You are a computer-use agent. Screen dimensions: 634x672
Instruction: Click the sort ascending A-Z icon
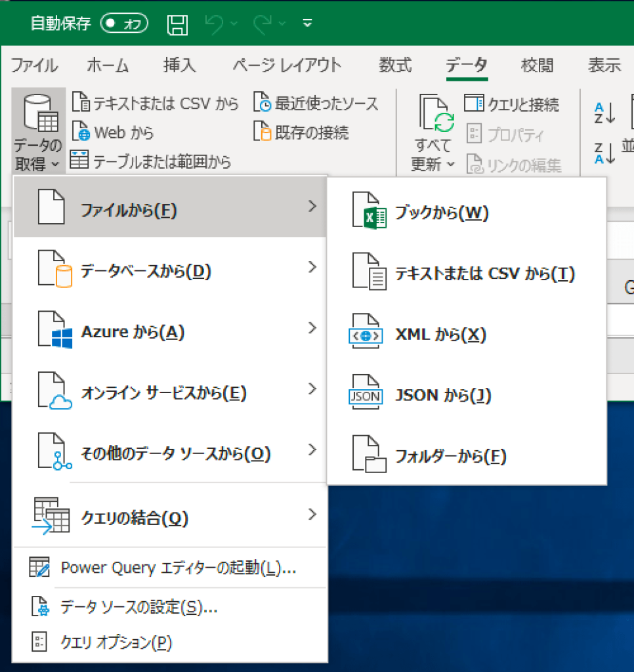pyautogui.click(x=604, y=113)
